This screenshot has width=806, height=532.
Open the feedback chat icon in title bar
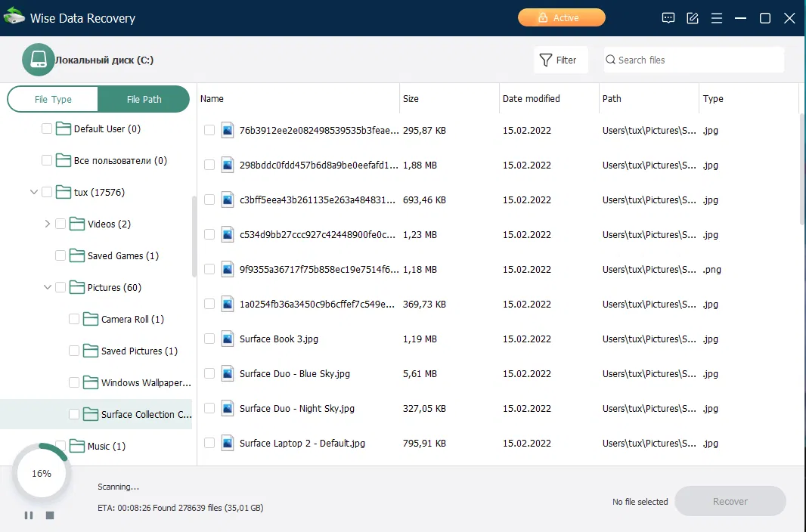pos(668,18)
